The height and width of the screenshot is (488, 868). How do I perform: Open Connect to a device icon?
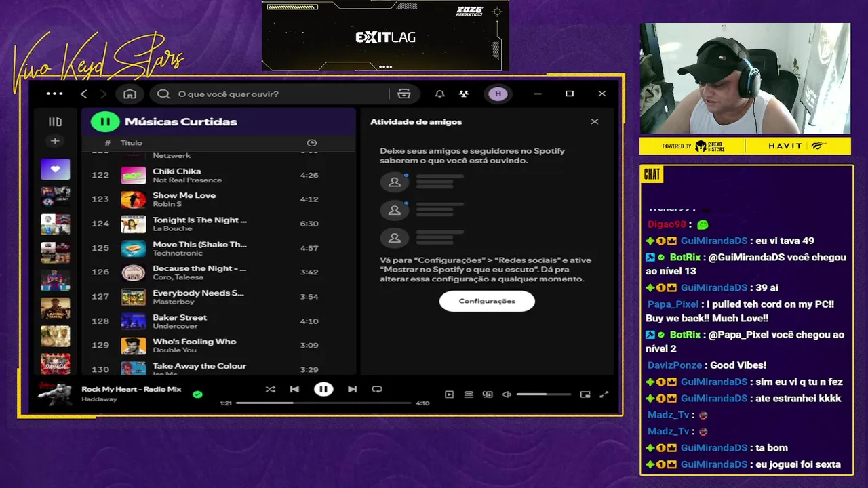(488, 394)
